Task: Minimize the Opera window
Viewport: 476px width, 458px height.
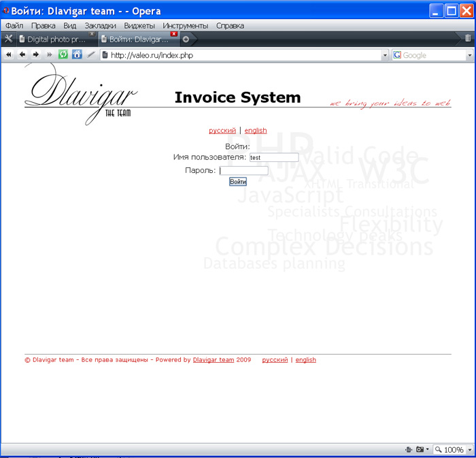Action: (x=436, y=12)
